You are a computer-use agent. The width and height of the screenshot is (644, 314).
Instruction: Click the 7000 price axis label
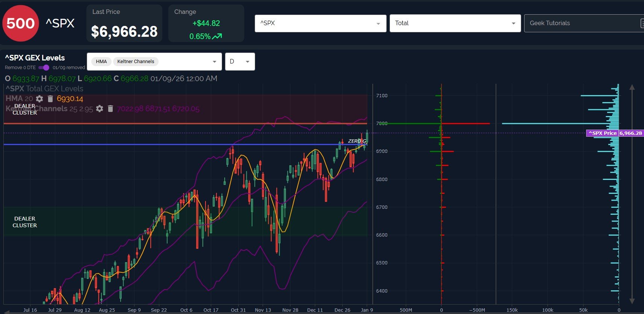pyautogui.click(x=382, y=124)
